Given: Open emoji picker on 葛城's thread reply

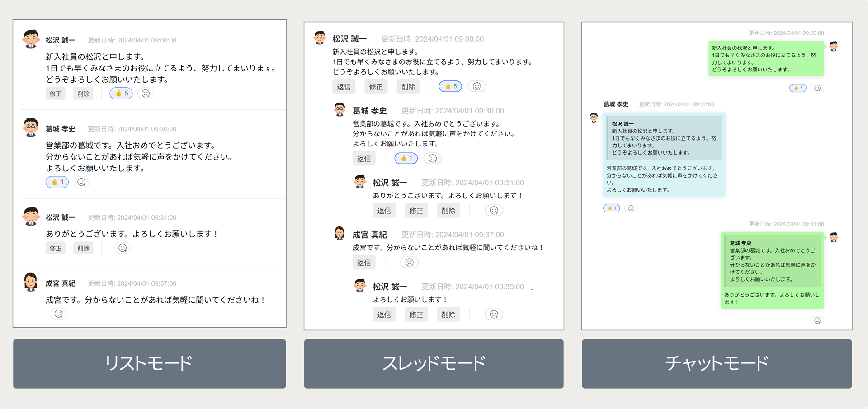Looking at the screenshot, I should 433,158.
